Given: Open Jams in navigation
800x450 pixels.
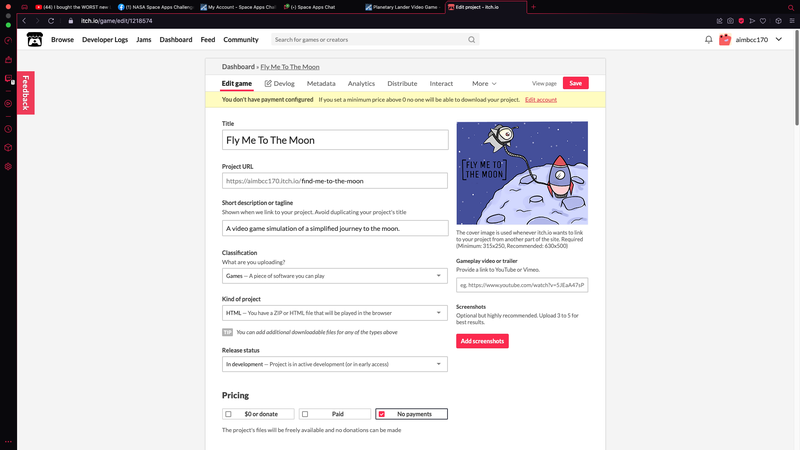Looking at the screenshot, I should [143, 39].
